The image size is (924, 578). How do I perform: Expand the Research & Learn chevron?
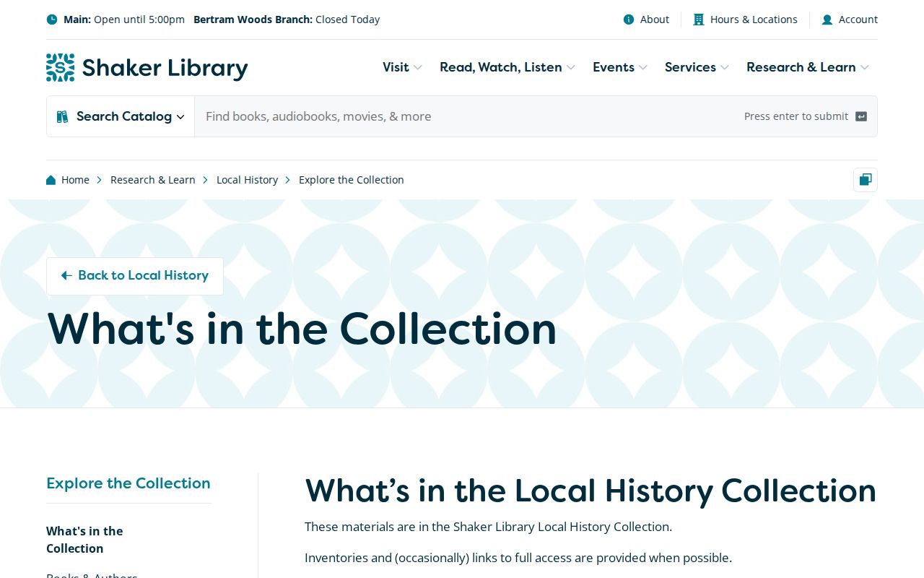pos(864,67)
